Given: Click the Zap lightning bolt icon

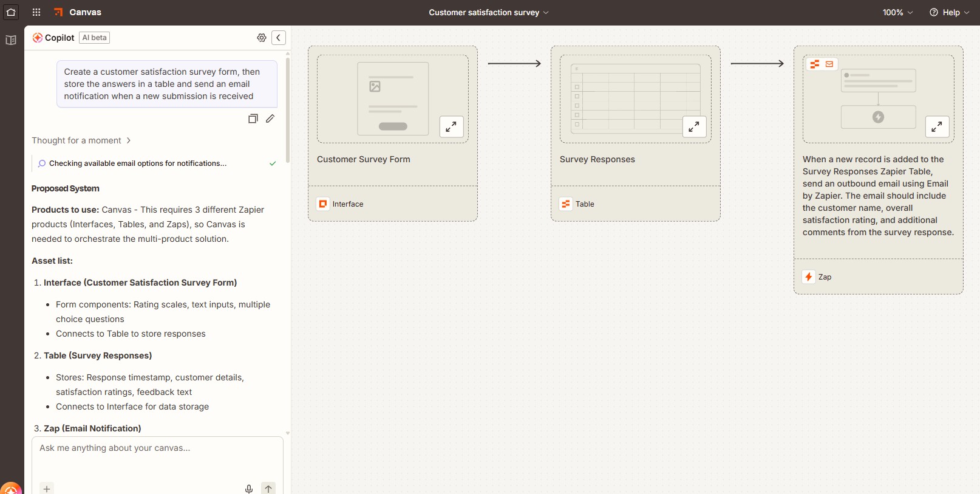Looking at the screenshot, I should 809,277.
